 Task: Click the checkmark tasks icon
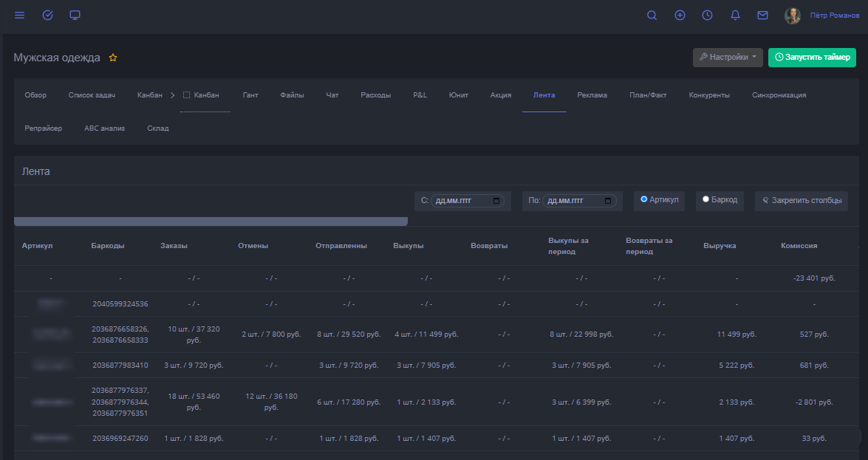click(47, 16)
